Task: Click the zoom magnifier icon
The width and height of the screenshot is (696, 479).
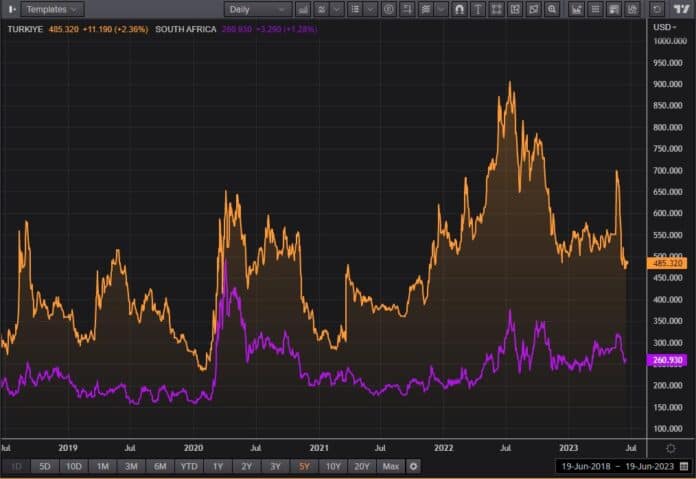Action: coord(552,9)
